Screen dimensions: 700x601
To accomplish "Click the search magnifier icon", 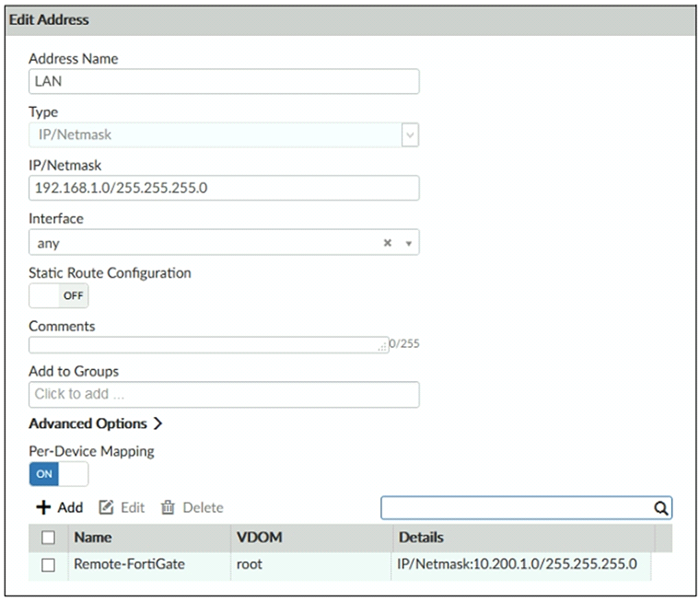I will pyautogui.click(x=660, y=507).
